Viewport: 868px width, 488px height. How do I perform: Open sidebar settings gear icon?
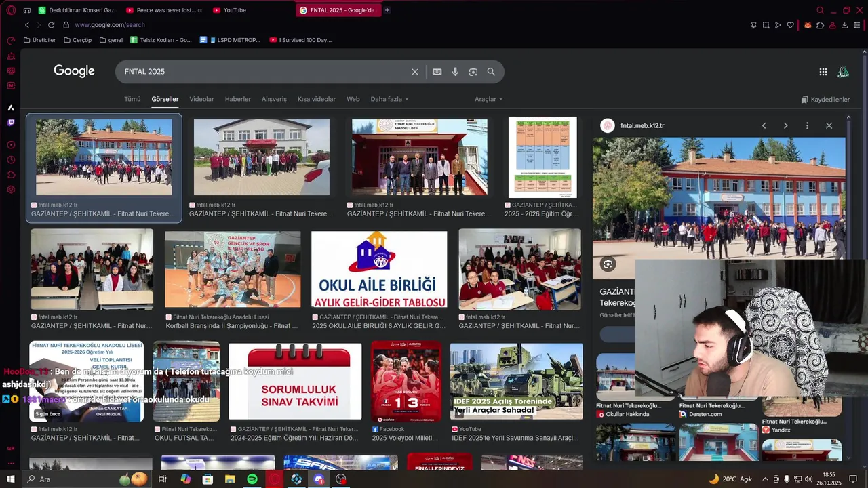point(11,190)
